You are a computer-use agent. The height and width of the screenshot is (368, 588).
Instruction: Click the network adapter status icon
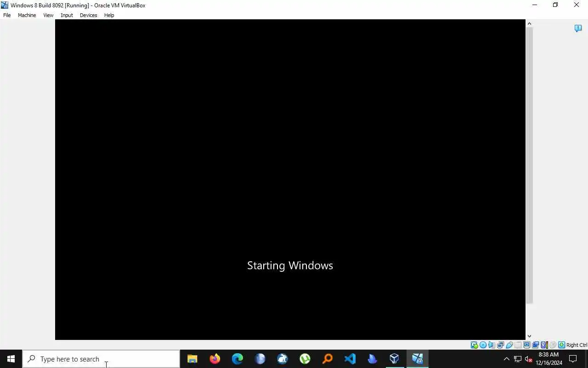pyautogui.click(x=500, y=345)
